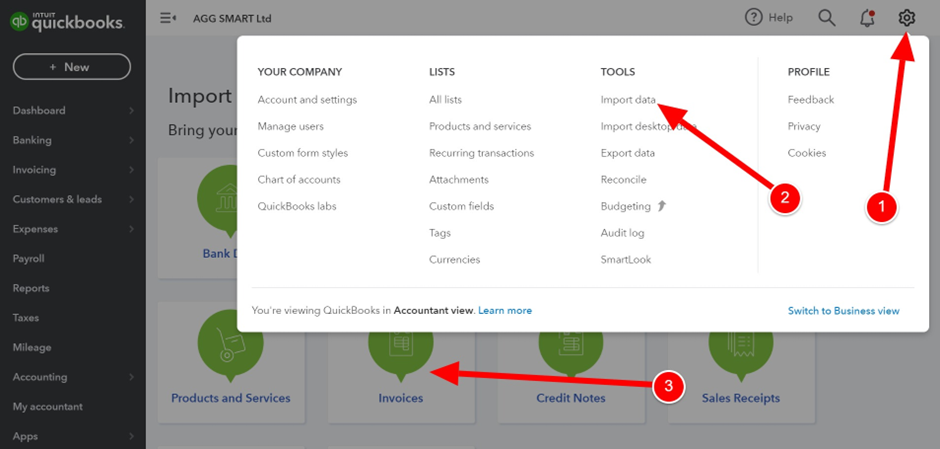
Task: Open the Products and Services import link
Action: click(x=231, y=398)
